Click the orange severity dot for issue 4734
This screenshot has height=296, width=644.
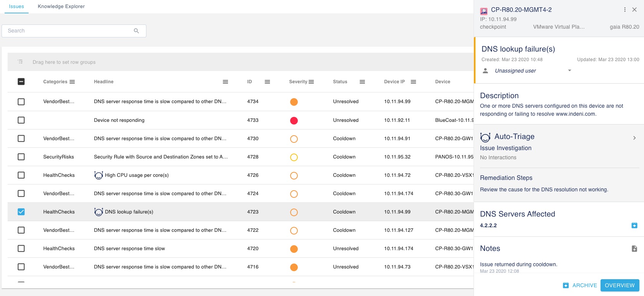(294, 102)
